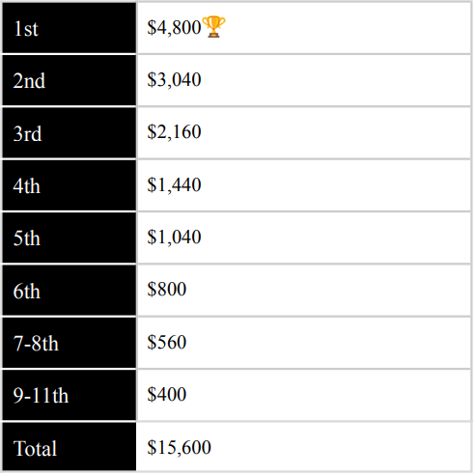Select the 9-11th place label cell
The height and width of the screenshot is (476, 475).
(70, 396)
